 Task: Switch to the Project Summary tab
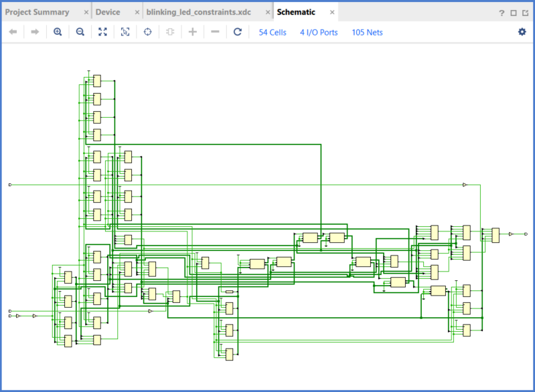coord(37,12)
